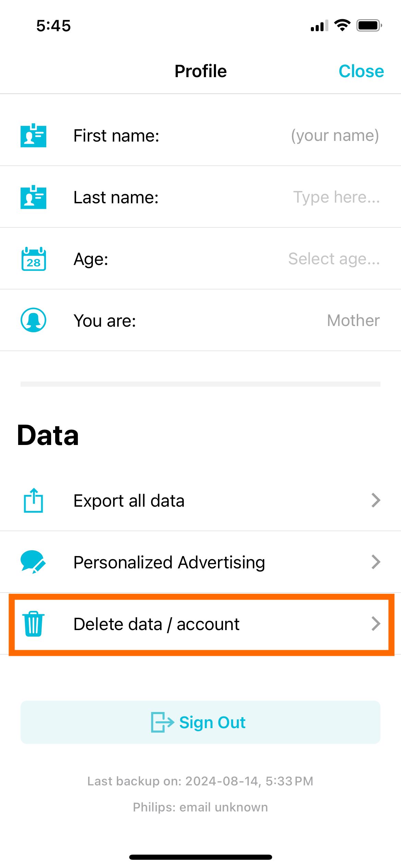This screenshot has height=868, width=401.
Task: Close the Profile screen
Action: tap(361, 71)
